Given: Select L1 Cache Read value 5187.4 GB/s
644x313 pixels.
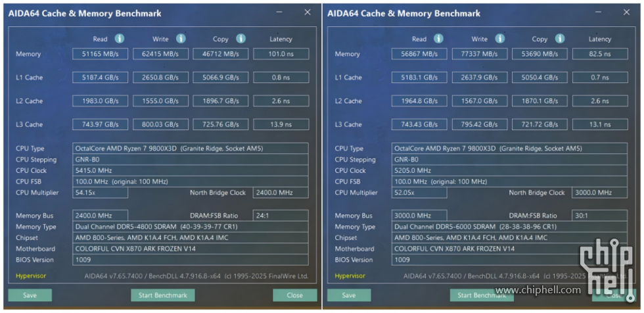Looking at the screenshot, I should point(100,77).
